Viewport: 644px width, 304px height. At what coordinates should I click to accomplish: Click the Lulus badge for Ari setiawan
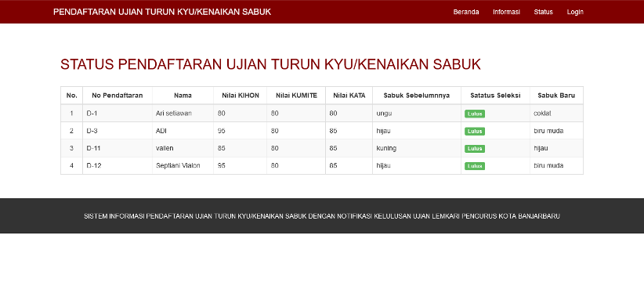click(x=475, y=114)
